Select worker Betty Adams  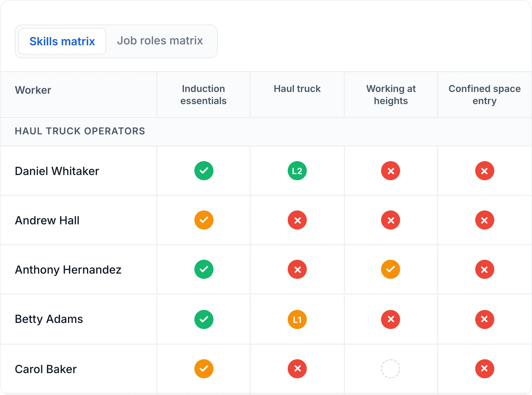tap(49, 319)
